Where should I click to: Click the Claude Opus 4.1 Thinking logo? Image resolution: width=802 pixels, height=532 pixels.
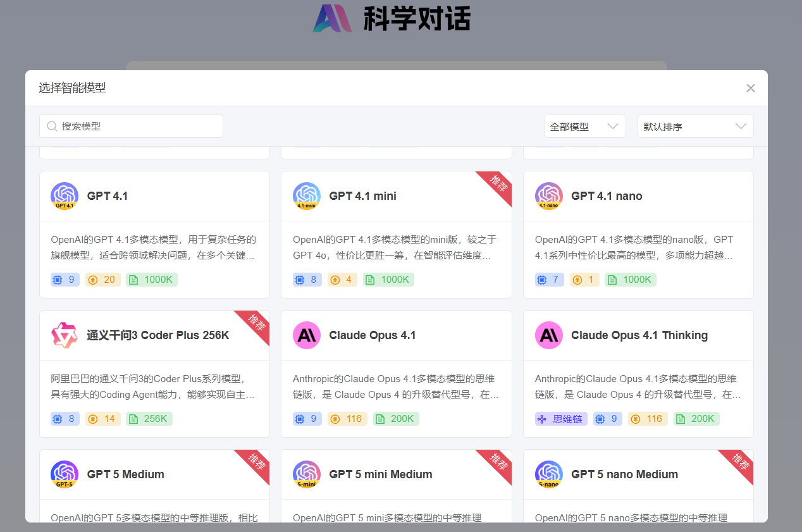tap(549, 335)
